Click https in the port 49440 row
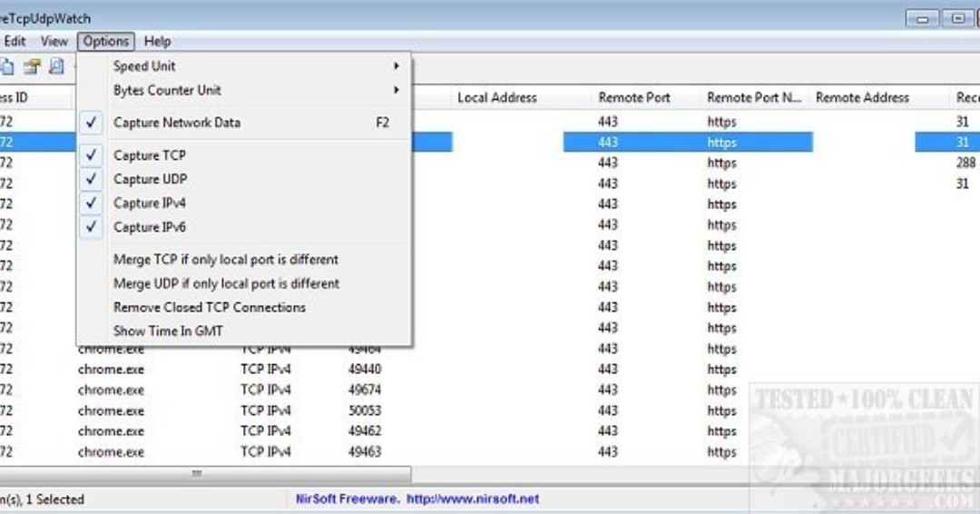 click(x=722, y=370)
